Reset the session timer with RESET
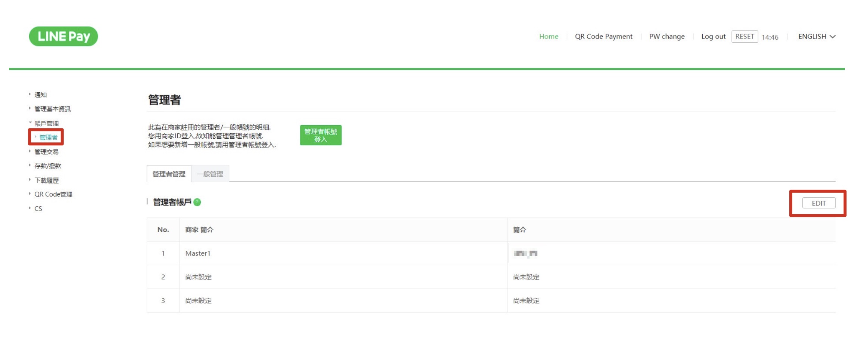 [744, 37]
